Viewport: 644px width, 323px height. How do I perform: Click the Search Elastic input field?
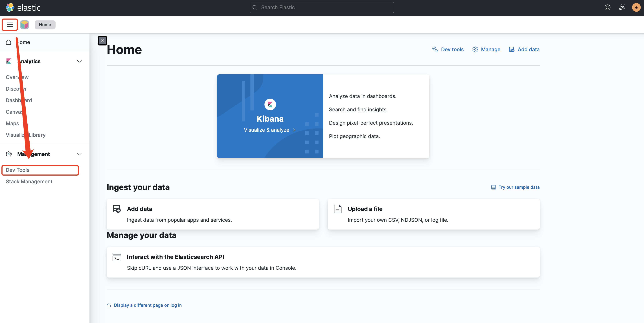(321, 8)
